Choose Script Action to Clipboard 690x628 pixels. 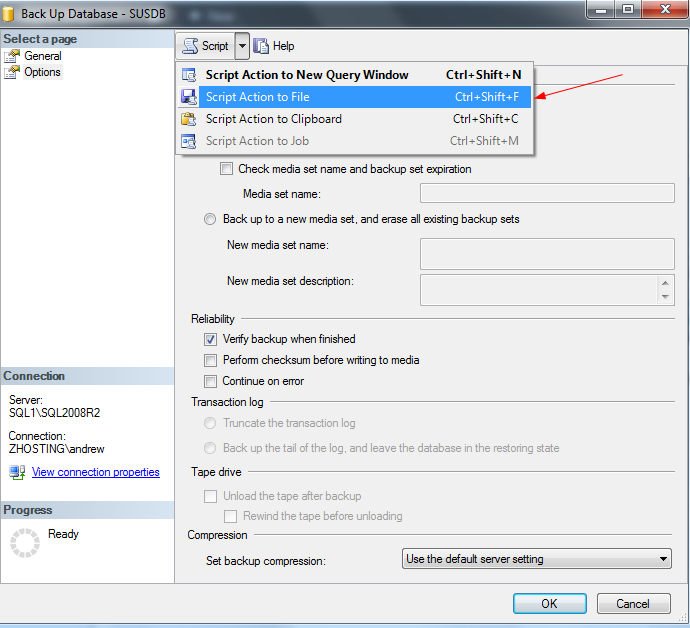tap(355, 119)
